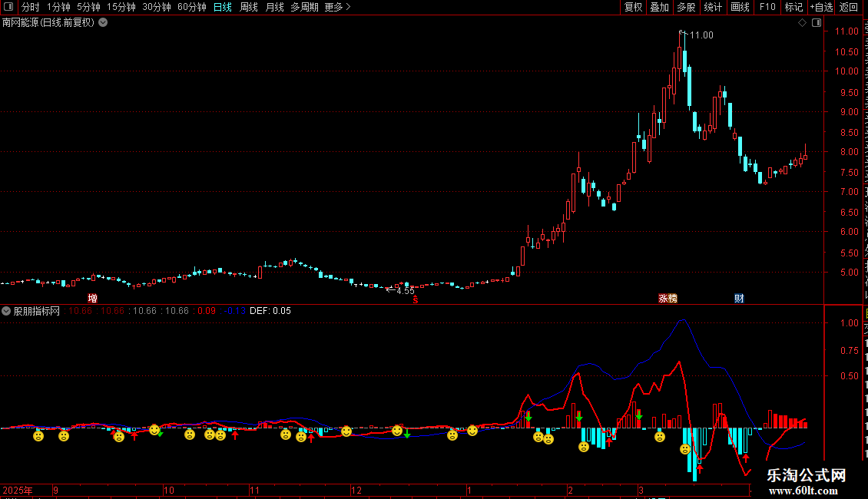Switch to 分时 intraday view

pos(31,7)
